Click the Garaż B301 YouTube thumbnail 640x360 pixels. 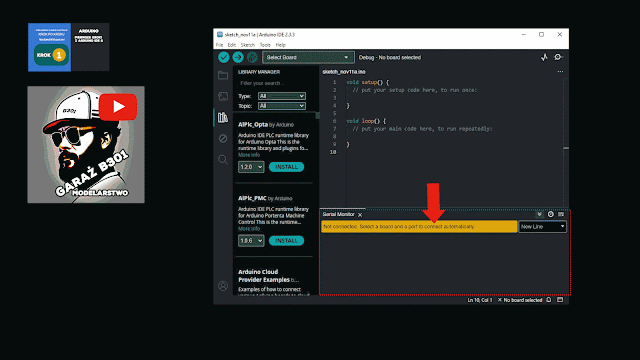pyautogui.click(x=86, y=144)
